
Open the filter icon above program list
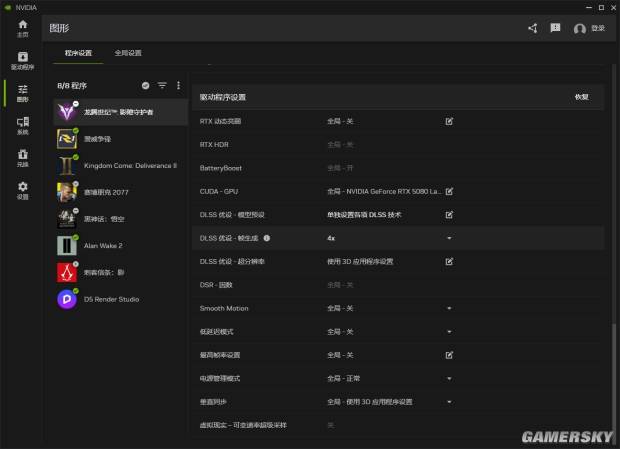coord(162,85)
